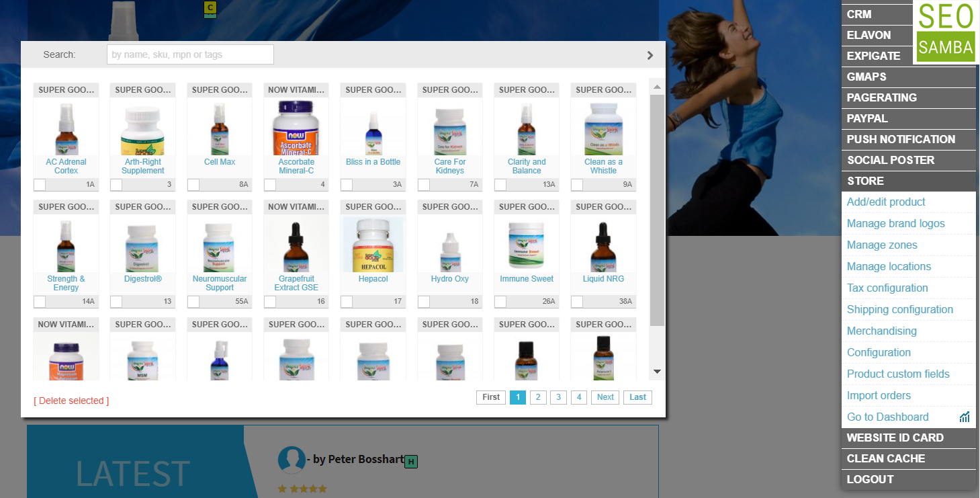
Task: Go to the First page
Action: tap(491, 397)
